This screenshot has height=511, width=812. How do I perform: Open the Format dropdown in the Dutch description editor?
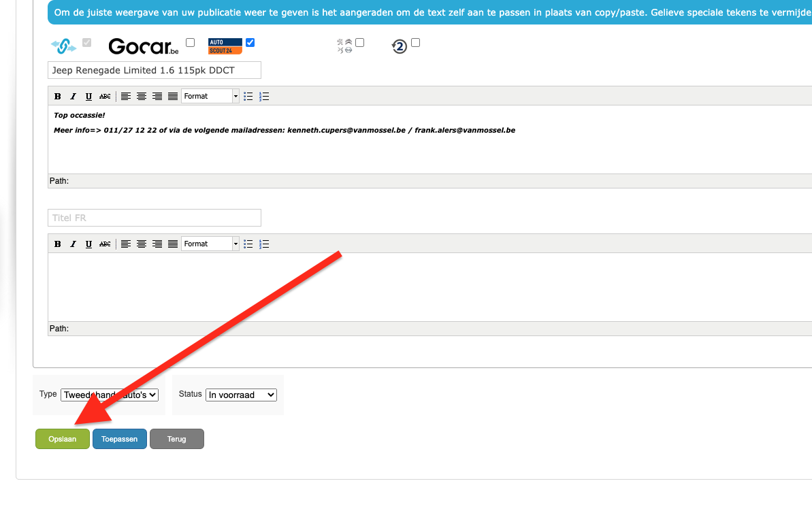click(x=210, y=97)
